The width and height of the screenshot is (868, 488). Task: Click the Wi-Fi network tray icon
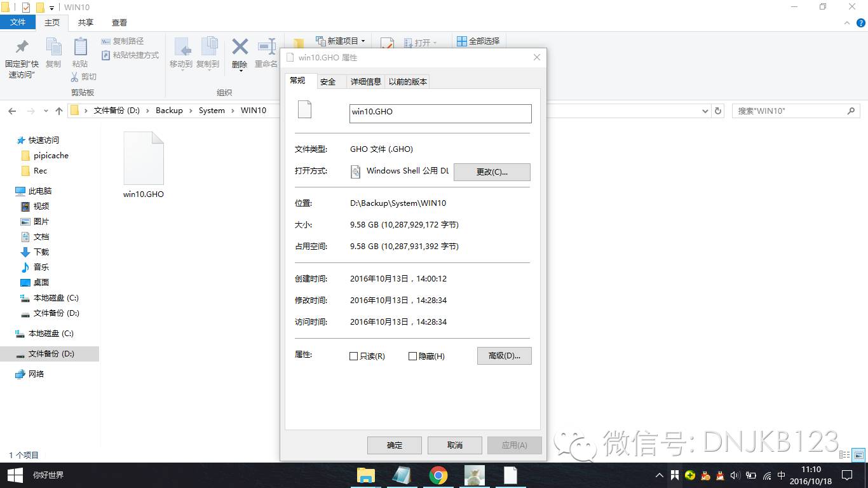pos(767,475)
